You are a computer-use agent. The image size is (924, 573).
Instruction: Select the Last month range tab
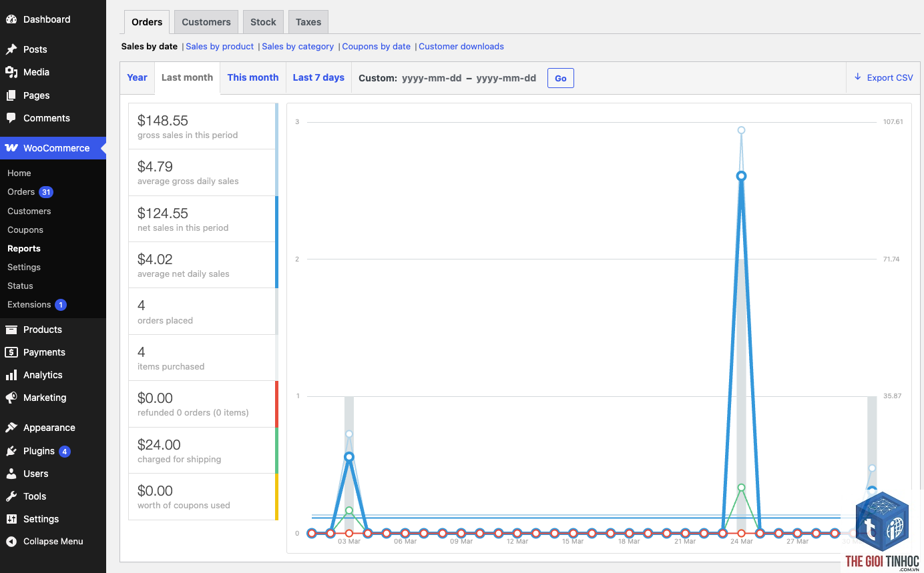click(x=187, y=77)
